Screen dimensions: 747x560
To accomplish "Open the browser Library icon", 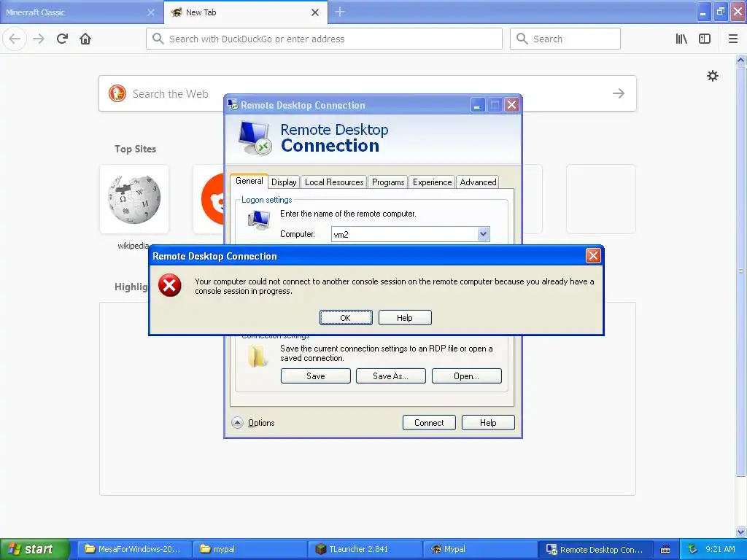I will pyautogui.click(x=681, y=39).
